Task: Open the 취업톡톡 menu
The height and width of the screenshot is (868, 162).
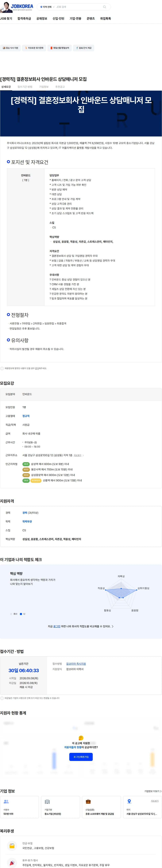Action: click(105, 19)
